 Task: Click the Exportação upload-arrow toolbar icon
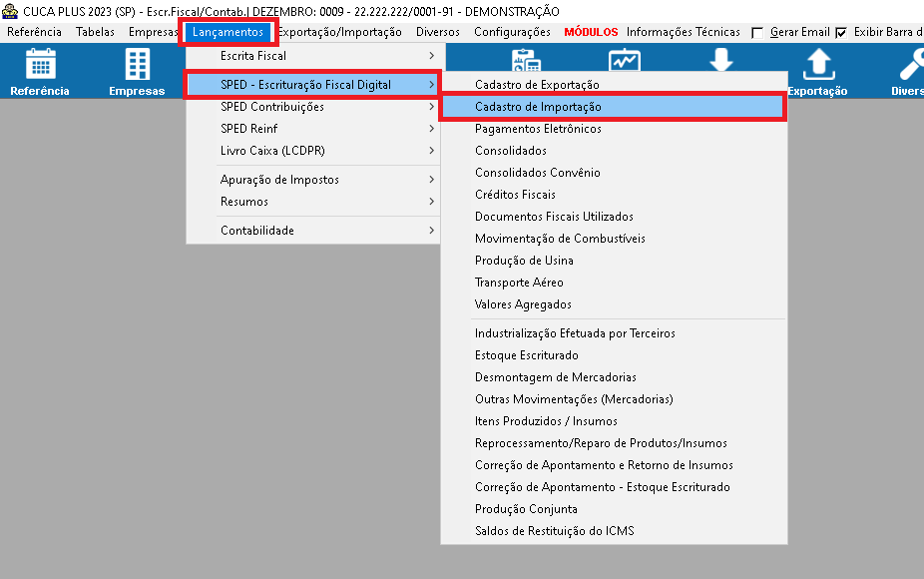click(818, 71)
